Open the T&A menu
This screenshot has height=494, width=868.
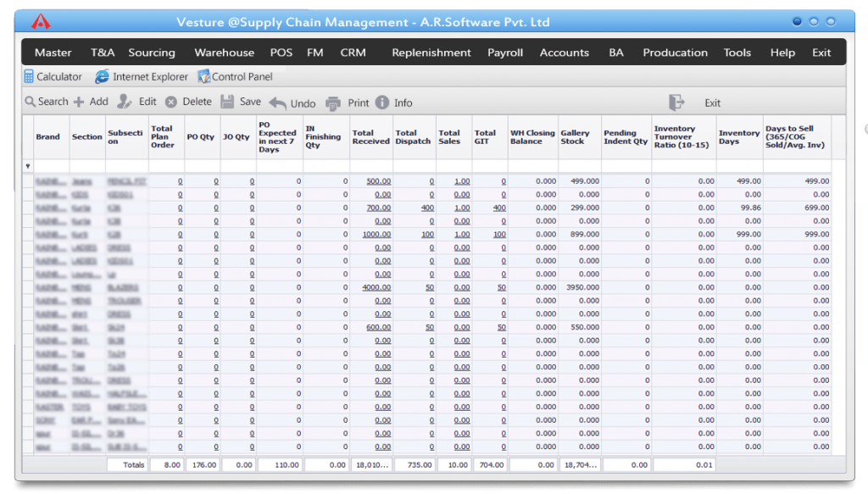[x=103, y=53]
